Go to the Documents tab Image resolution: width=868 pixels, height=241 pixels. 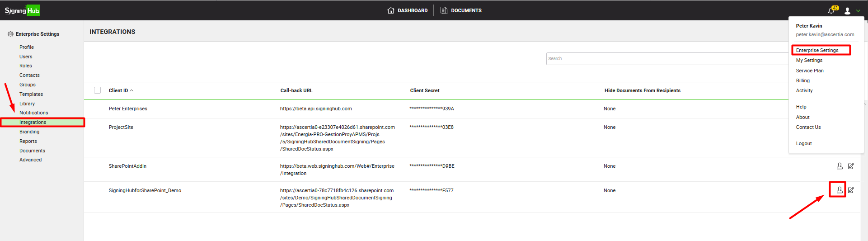coord(461,10)
